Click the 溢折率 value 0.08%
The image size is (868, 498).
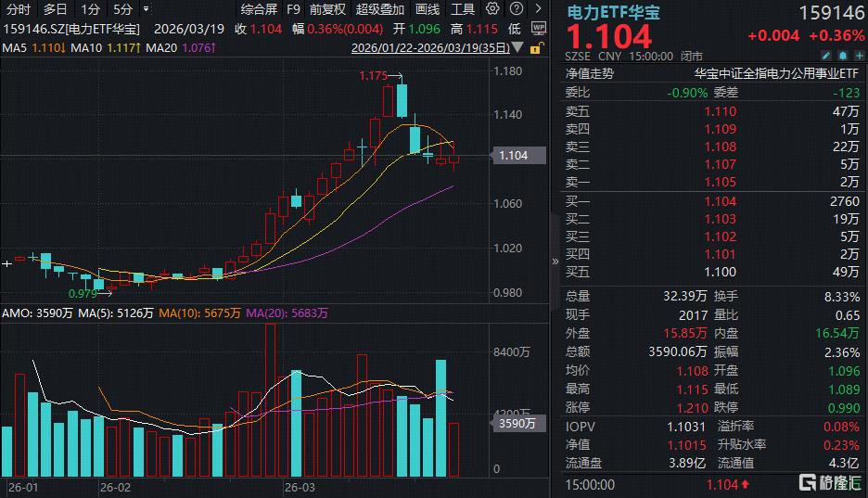coord(841,427)
